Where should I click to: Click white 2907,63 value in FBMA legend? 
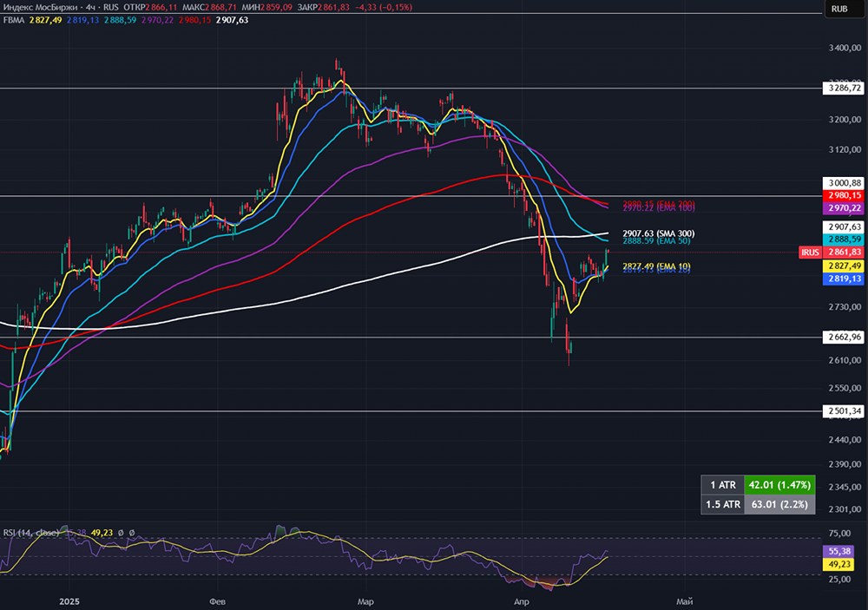[232, 20]
